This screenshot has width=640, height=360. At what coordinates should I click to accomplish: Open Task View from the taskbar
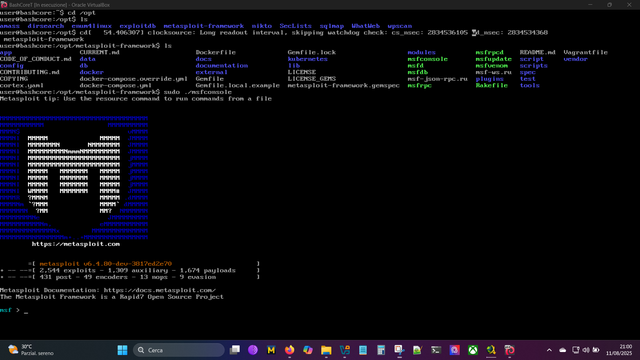point(235,350)
